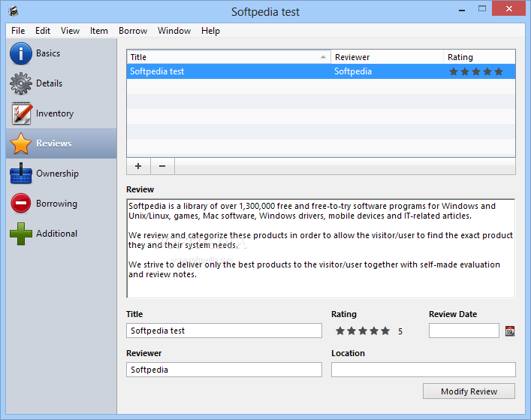Focus the Reviewer input field
Image resolution: width=531 pixels, height=420 pixels.
tap(224, 370)
